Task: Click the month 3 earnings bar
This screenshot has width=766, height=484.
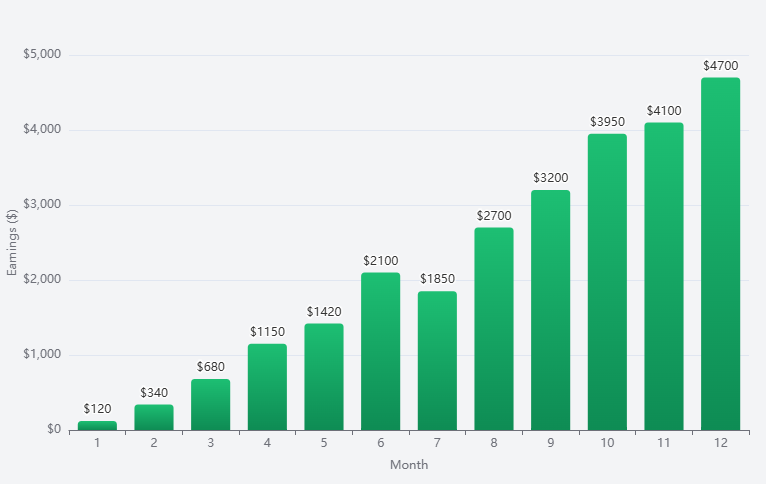Action: pyautogui.click(x=211, y=405)
